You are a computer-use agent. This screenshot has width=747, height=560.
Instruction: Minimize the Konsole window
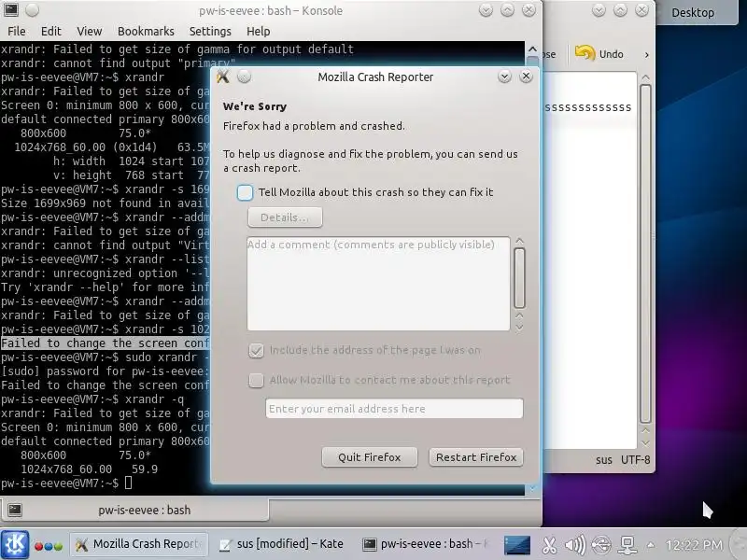(486, 10)
